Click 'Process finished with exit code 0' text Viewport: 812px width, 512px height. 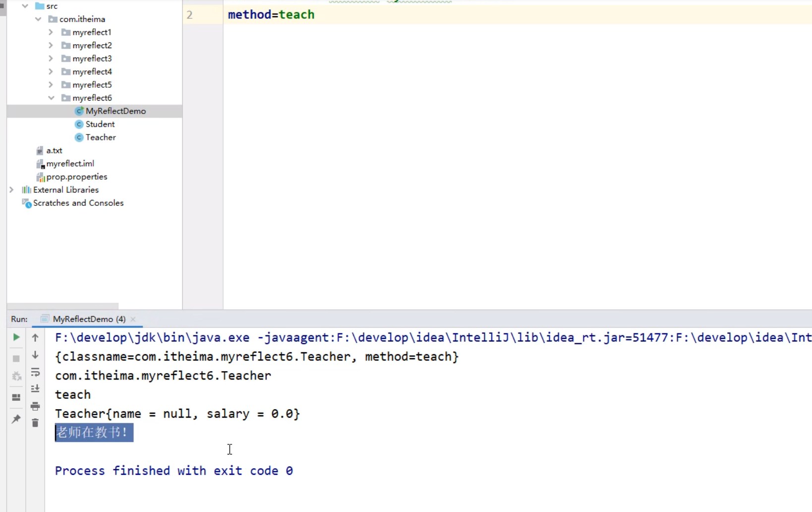click(174, 471)
